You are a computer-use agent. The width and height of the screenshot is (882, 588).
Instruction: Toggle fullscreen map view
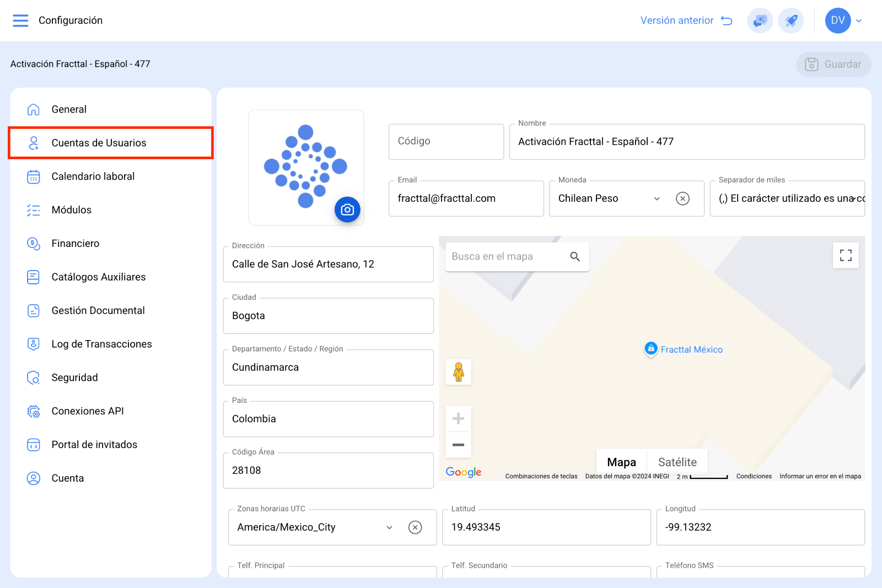pyautogui.click(x=846, y=255)
